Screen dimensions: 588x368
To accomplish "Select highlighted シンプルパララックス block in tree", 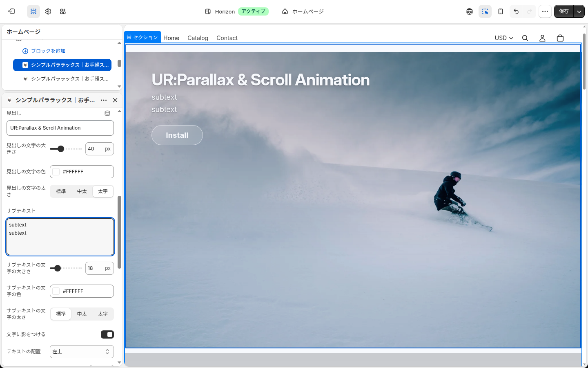I will (x=62, y=65).
